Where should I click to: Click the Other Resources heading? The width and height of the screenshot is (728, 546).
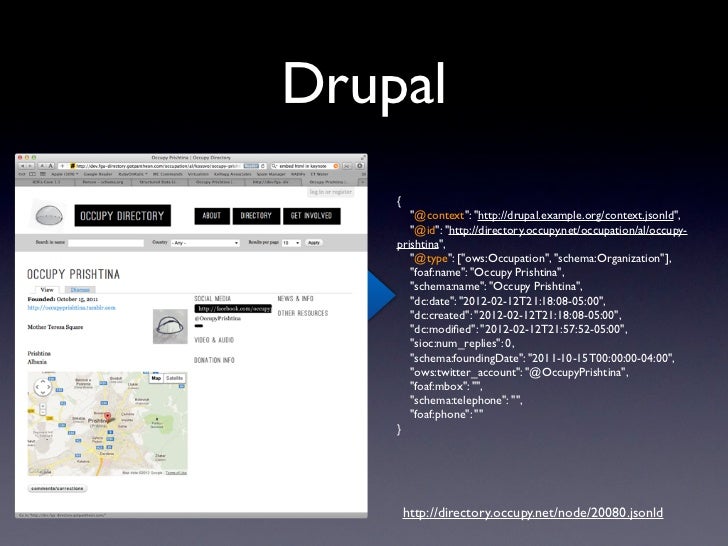coord(303,313)
